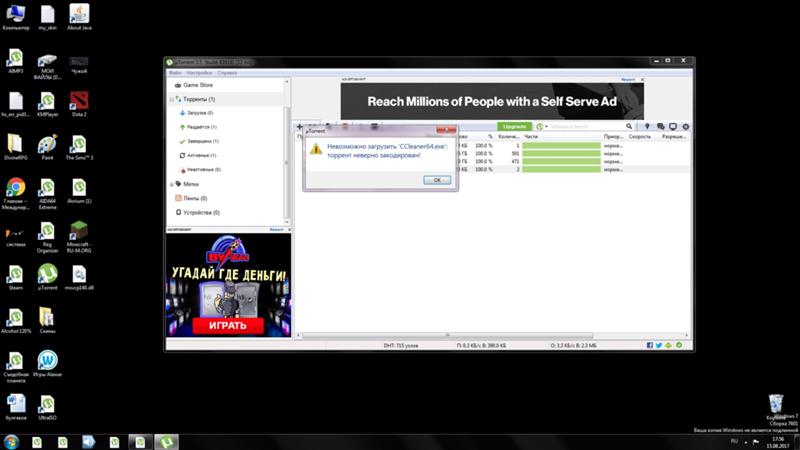Close the left sidebar advertisement
This screenshot has height=450, width=800.
[x=289, y=230]
